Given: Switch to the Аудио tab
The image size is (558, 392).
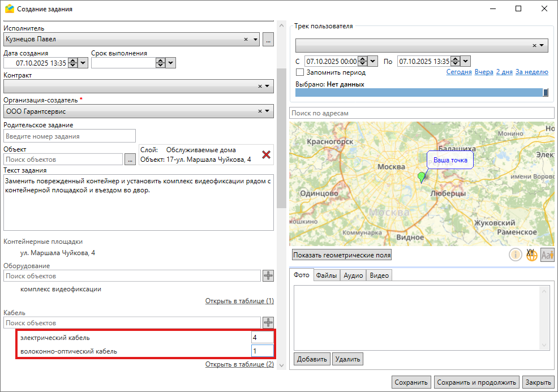Looking at the screenshot, I should click(353, 275).
